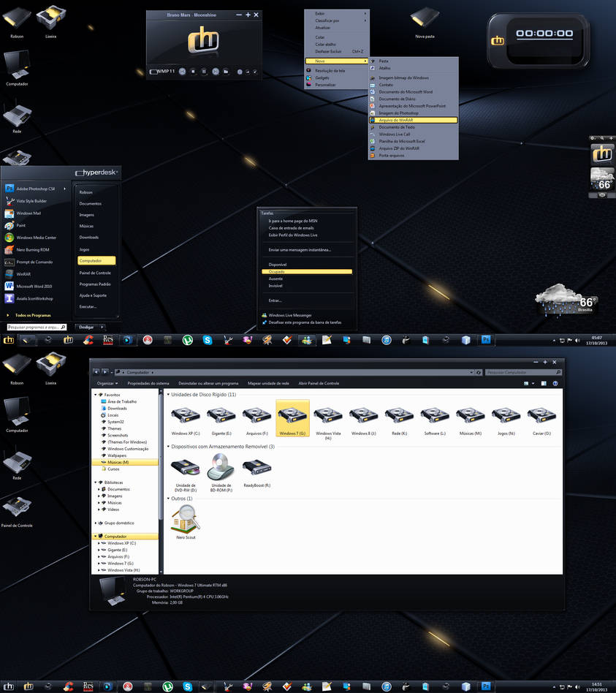Open file folder icon in WMP11 player
The height and width of the screenshot is (693, 616).
coord(226,71)
